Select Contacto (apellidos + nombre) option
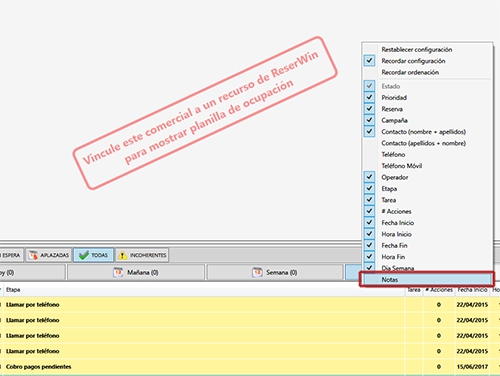Image resolution: width=500 pixels, height=376 pixels. click(x=423, y=143)
